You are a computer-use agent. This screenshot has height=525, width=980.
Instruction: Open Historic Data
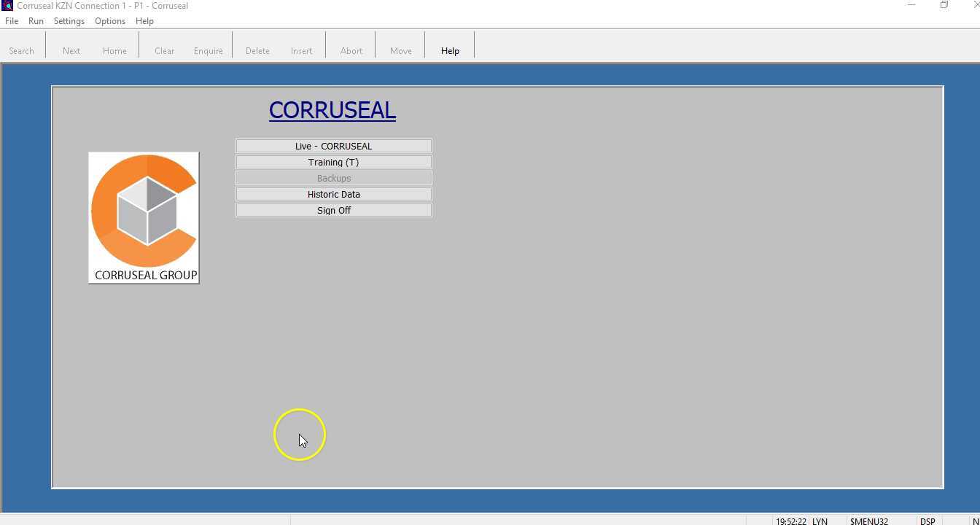click(x=333, y=194)
